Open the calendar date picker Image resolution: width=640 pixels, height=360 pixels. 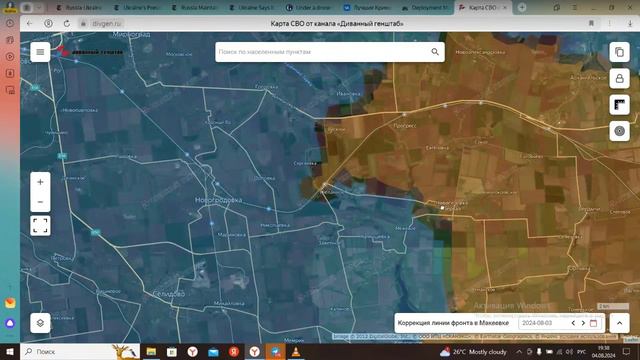pos(593,323)
